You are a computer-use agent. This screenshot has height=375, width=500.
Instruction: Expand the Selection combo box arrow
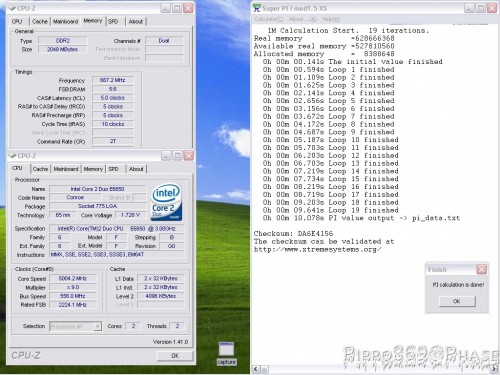click(x=97, y=326)
